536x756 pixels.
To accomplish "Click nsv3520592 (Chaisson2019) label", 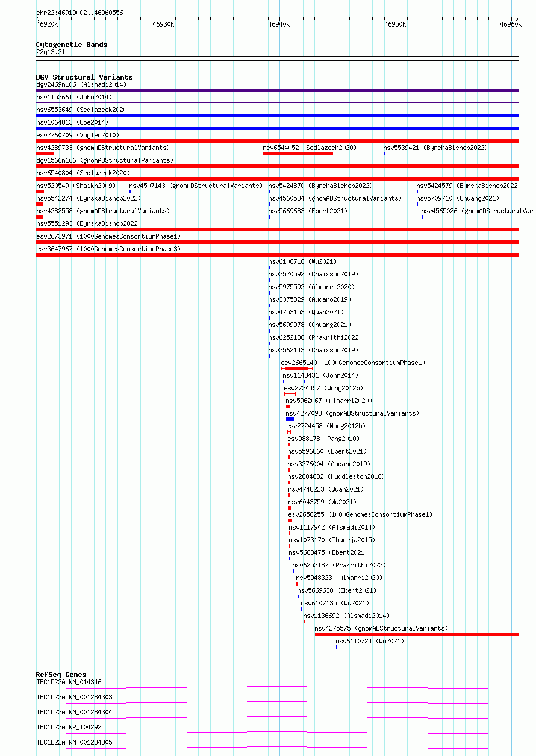I will pos(313,275).
